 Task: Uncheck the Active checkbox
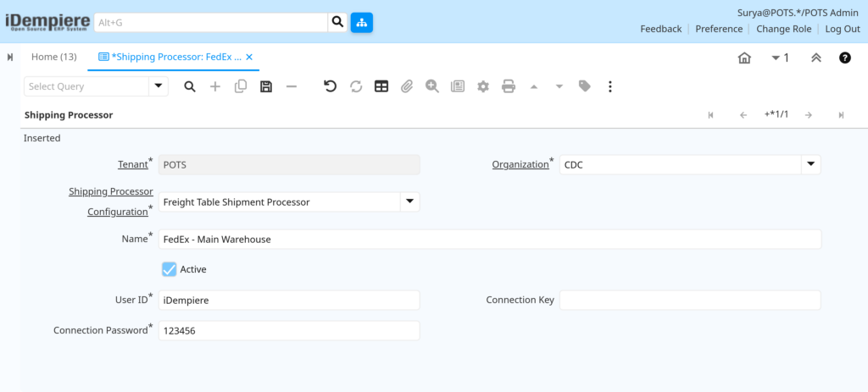[x=170, y=269]
